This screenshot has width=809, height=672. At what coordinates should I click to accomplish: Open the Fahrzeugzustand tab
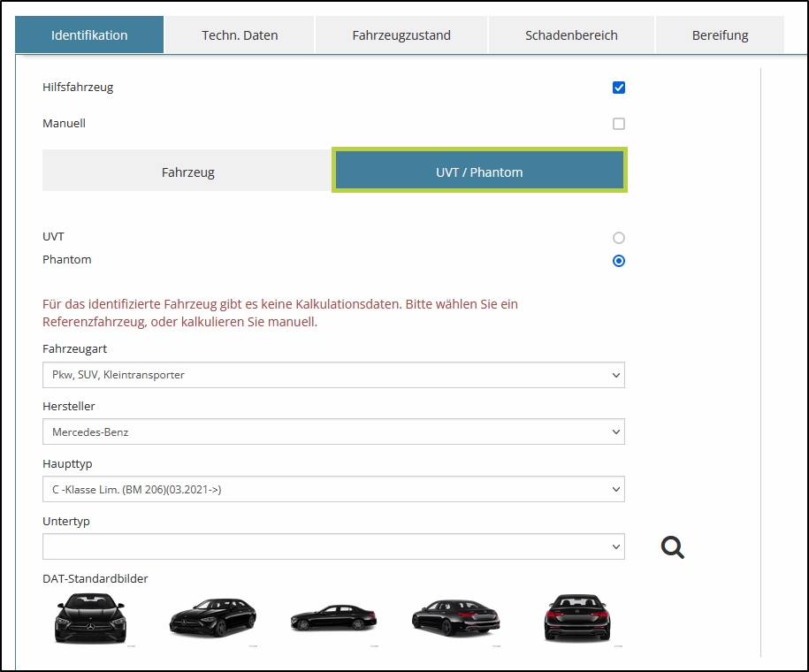coord(401,35)
